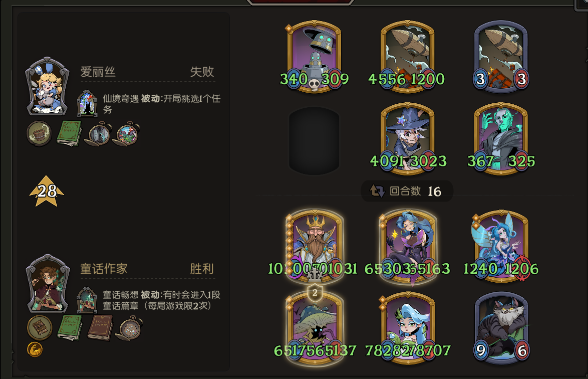Select the 童话畅想 passive skill icon
The height and width of the screenshot is (379, 588).
87,300
